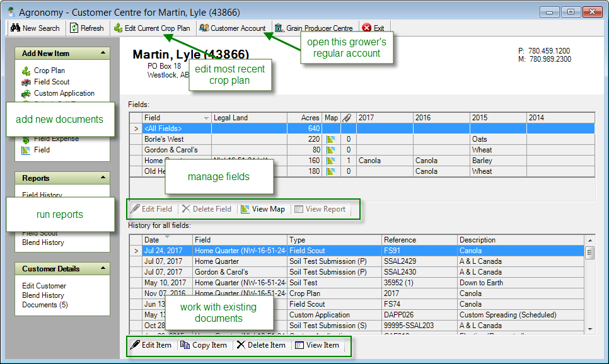Click history scrollbar up arrow
Screen dimensions: 609x364
click(x=590, y=241)
